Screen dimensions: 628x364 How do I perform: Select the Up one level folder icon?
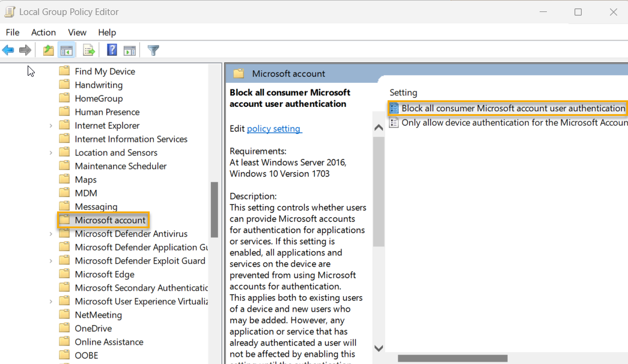click(x=47, y=50)
